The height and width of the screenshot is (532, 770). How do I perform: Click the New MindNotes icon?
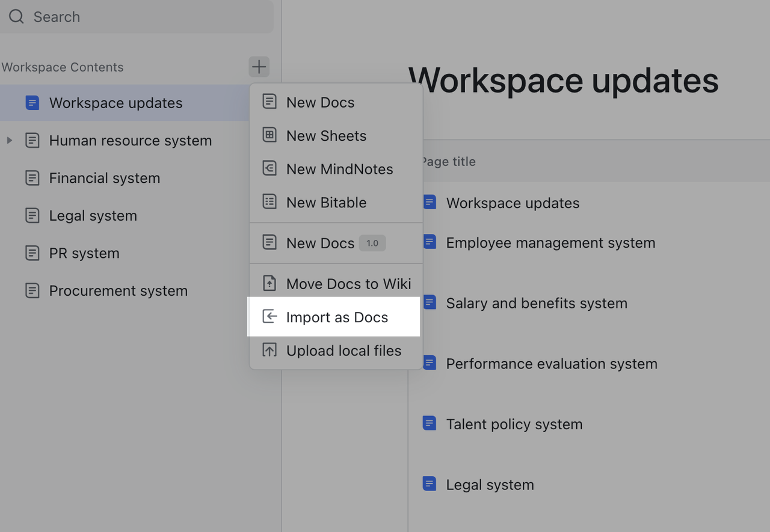point(269,169)
